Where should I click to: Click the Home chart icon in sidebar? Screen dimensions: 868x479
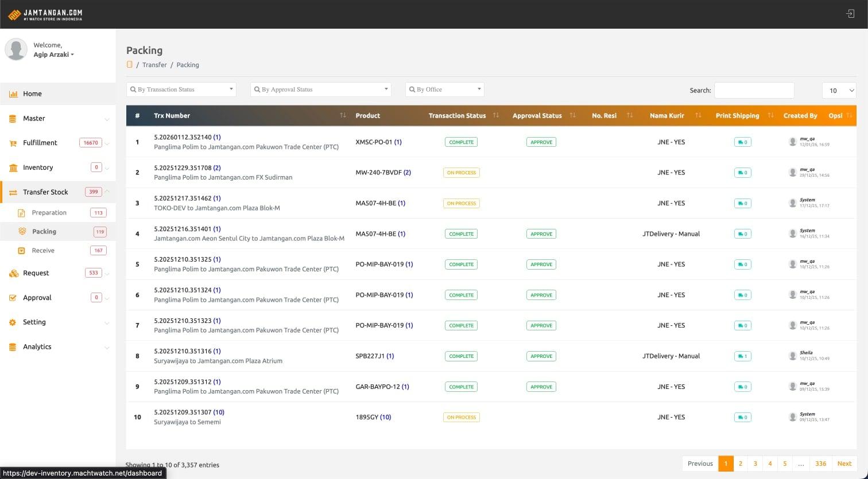13,94
